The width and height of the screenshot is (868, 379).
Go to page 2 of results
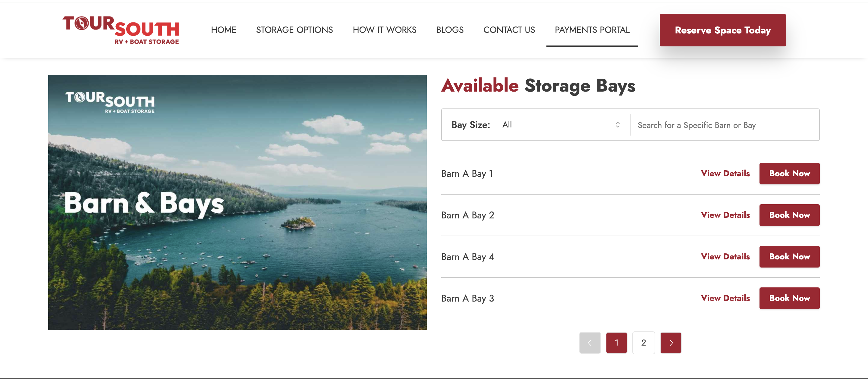click(x=643, y=343)
